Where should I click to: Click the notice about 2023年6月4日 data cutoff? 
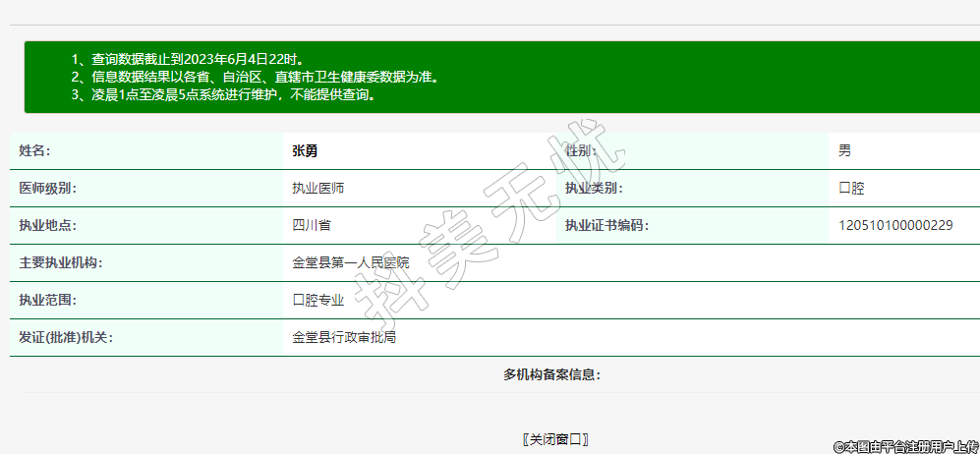click(x=194, y=60)
